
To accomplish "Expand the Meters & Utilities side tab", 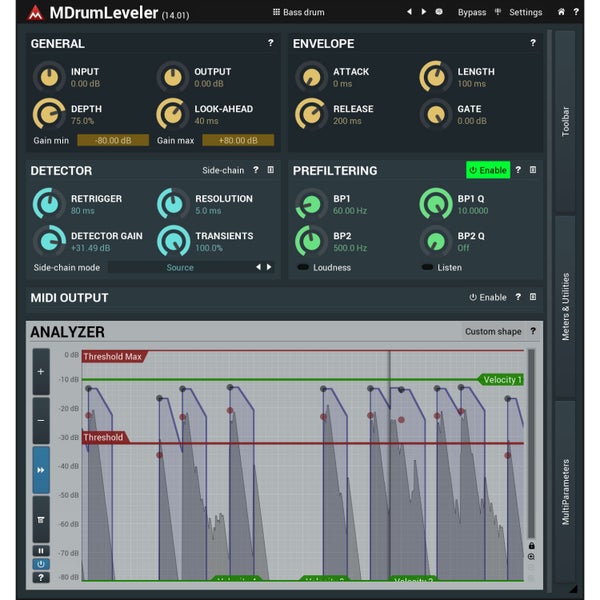I will 565,307.
